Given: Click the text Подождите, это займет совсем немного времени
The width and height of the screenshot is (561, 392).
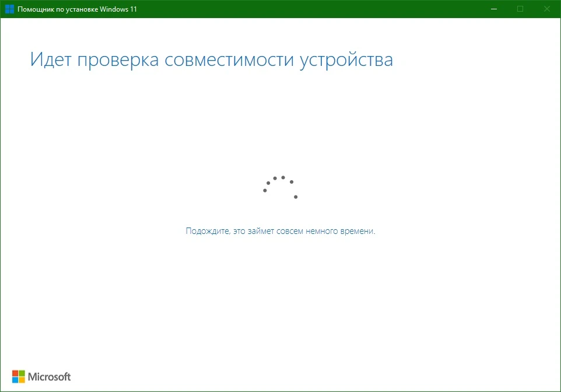Looking at the screenshot, I should 280,231.
